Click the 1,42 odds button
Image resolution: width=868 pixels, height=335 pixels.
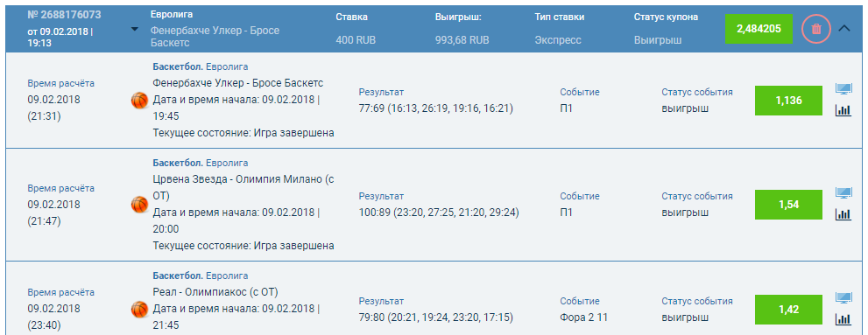(x=788, y=310)
